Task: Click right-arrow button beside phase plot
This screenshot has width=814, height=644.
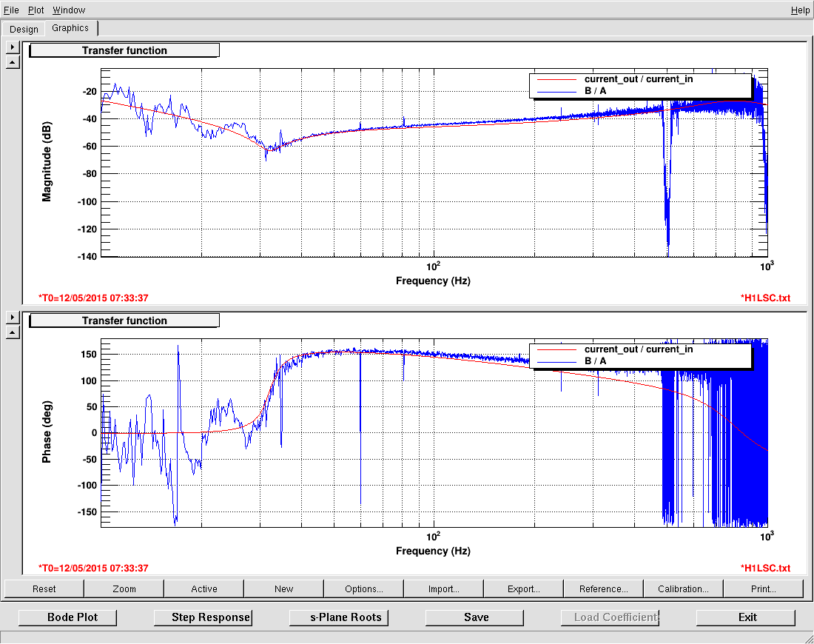Action: pyautogui.click(x=13, y=317)
